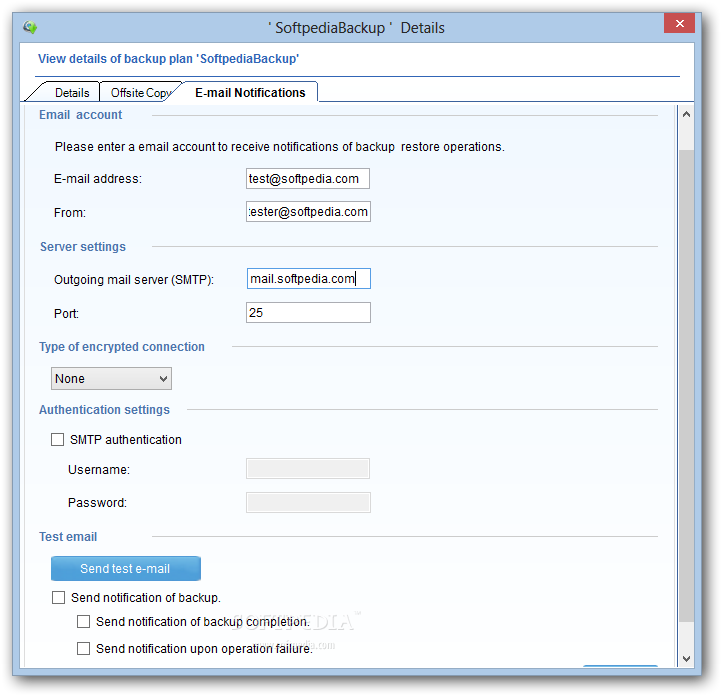722x696 pixels.
Task: Click the app icon in title bar
Action: (30, 27)
